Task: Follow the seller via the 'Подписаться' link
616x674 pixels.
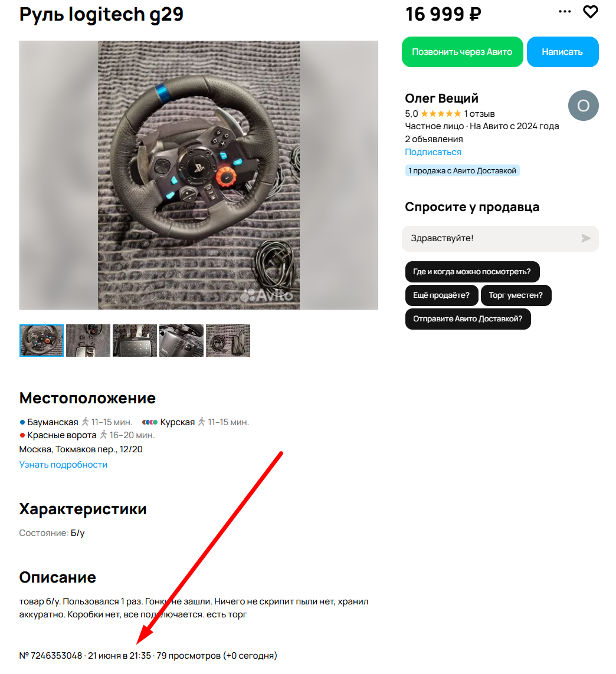Action: (x=432, y=152)
